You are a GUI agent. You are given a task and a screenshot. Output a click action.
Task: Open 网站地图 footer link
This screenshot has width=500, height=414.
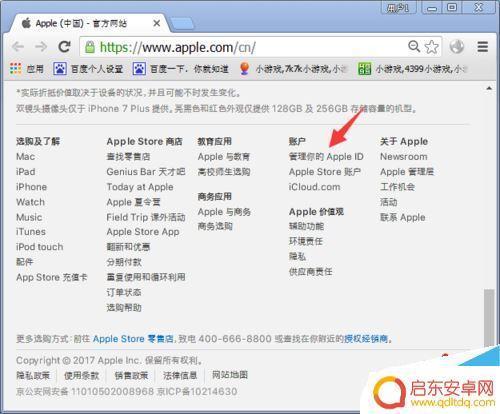(x=230, y=375)
